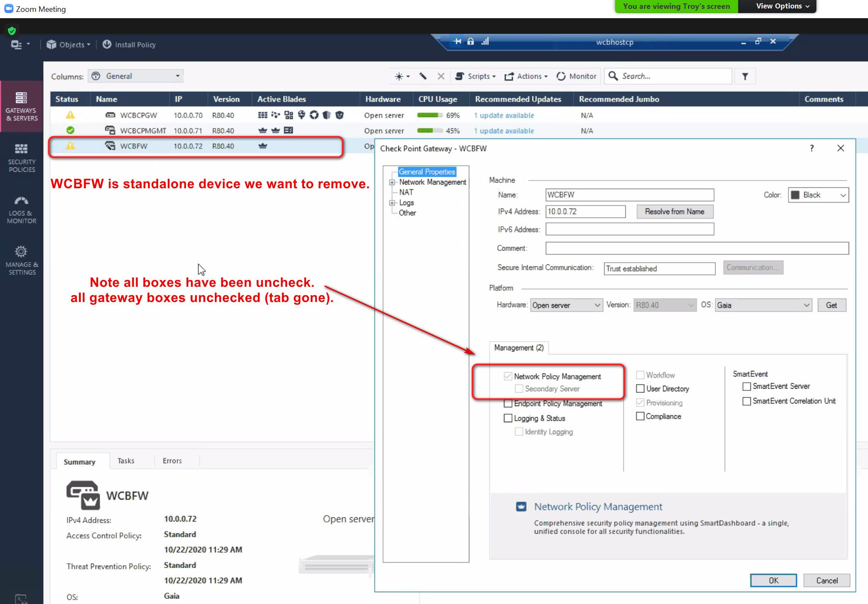Open the Objects menu cube icon
868x604 pixels.
click(51, 44)
